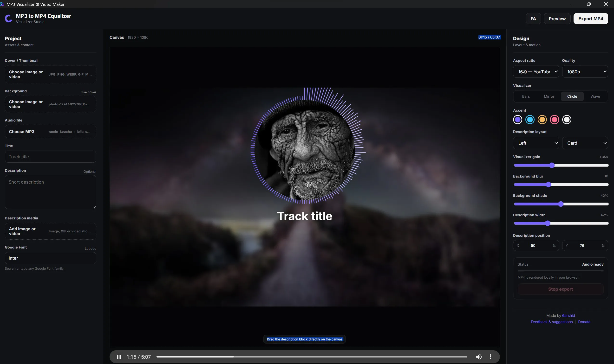Screen dimensions: 614x364
Task: Mute audio with the speaker icon
Action: (x=478, y=357)
